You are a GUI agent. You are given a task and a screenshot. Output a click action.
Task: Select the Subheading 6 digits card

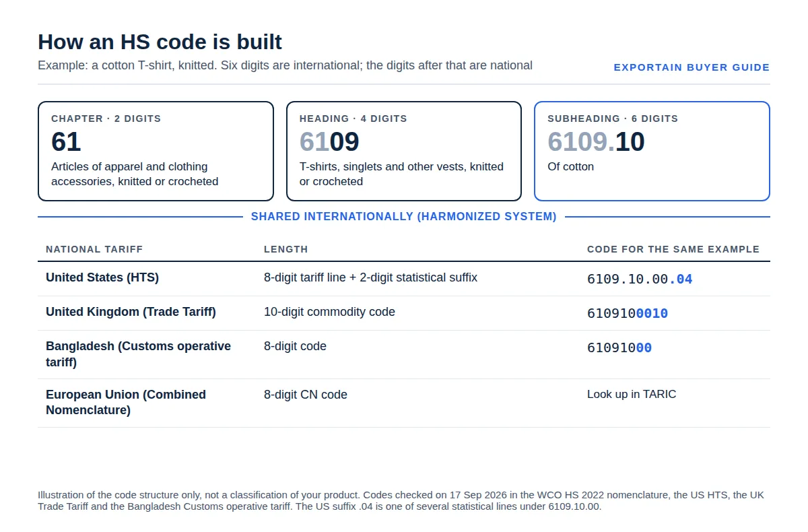pyautogui.click(x=652, y=151)
